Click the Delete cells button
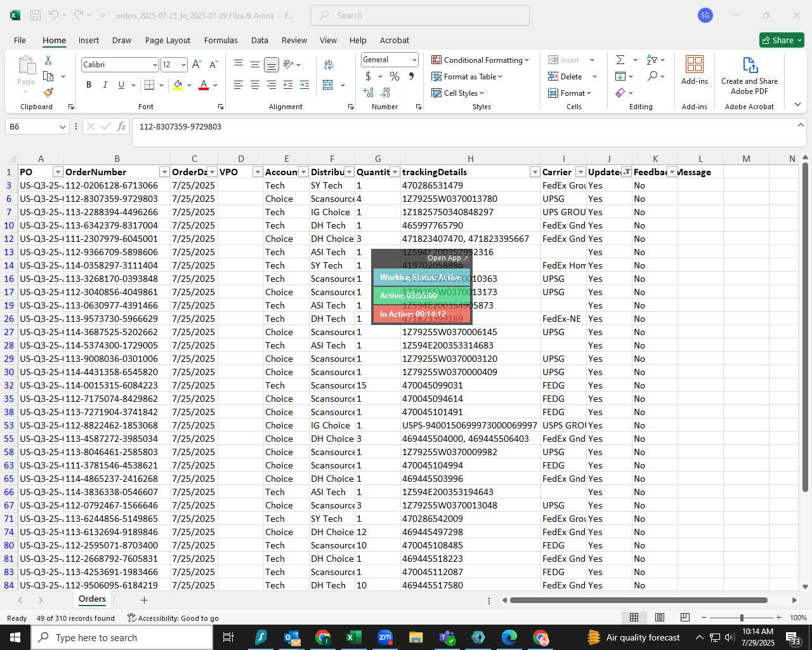The image size is (812, 650). point(565,76)
